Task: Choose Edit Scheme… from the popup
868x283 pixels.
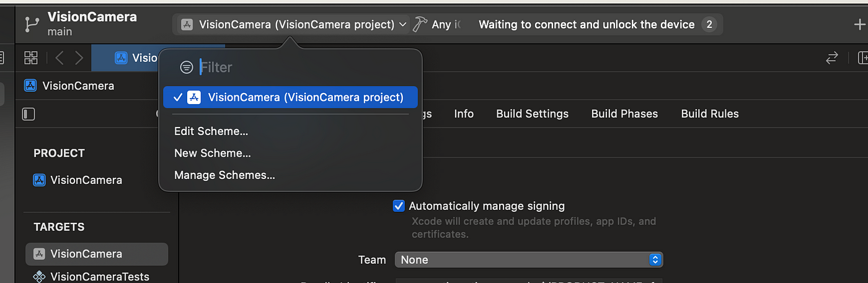Action: click(x=211, y=131)
